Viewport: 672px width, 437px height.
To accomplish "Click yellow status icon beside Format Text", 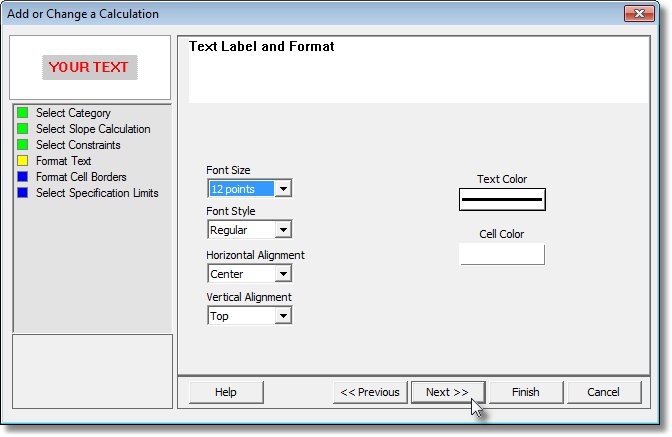I will coord(23,161).
